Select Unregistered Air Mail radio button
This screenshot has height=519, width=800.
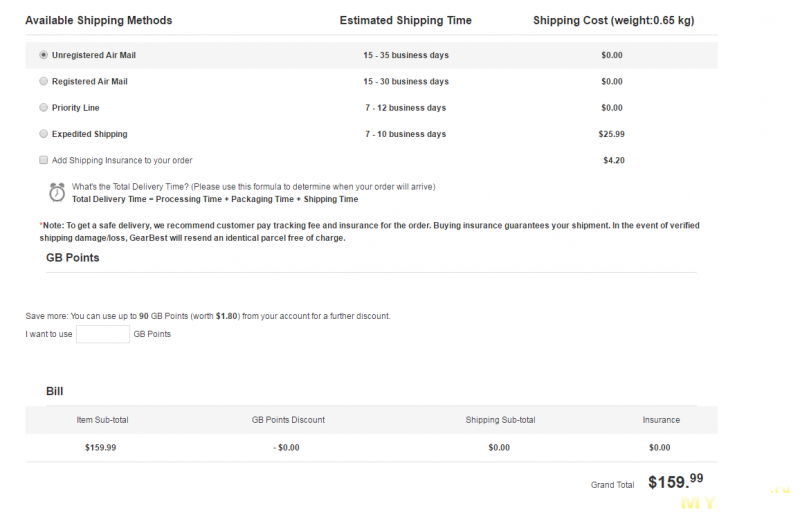[43, 55]
